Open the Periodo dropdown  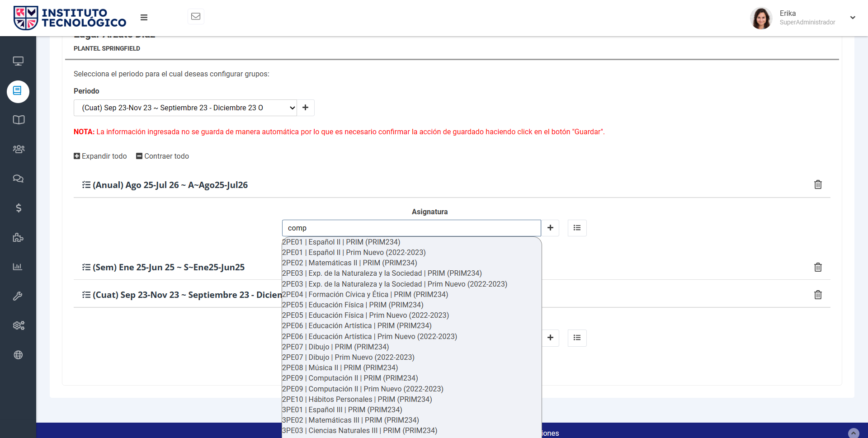pos(185,108)
